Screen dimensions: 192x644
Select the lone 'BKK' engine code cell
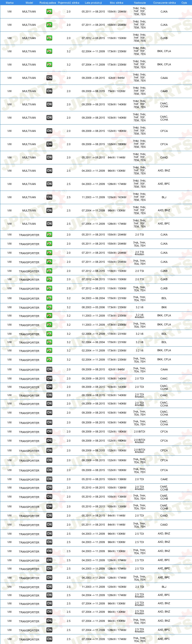(164, 307)
